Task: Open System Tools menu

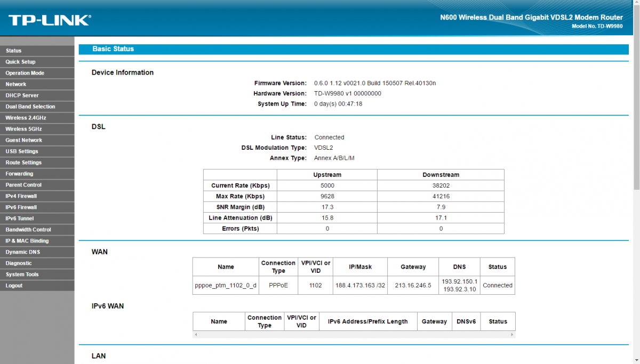Action: [x=37, y=274]
